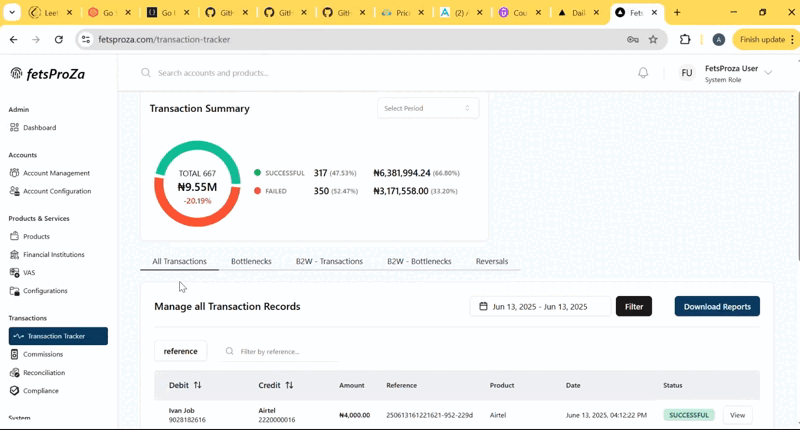Viewport: 800px width, 430px height.
Task: Click the ₦4,000.00 amount cell
Action: (x=355, y=415)
